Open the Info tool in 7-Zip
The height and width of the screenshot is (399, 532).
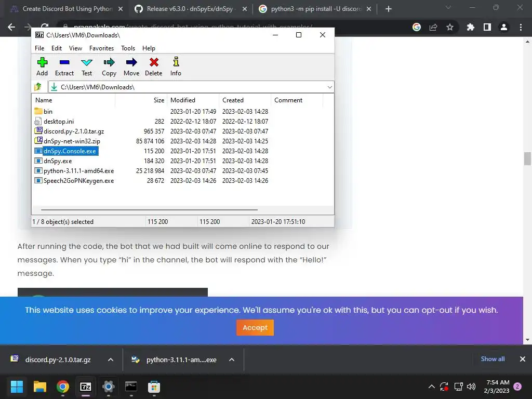(x=176, y=62)
